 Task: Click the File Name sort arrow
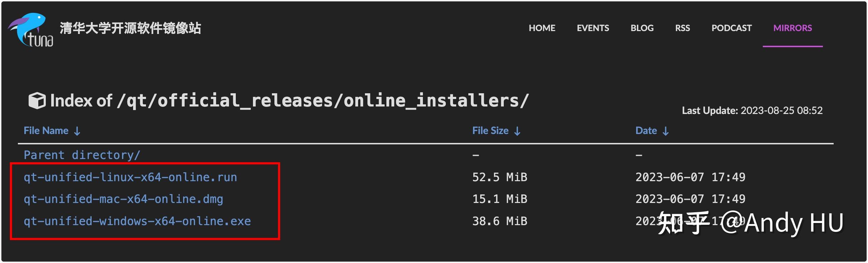pyautogui.click(x=77, y=131)
